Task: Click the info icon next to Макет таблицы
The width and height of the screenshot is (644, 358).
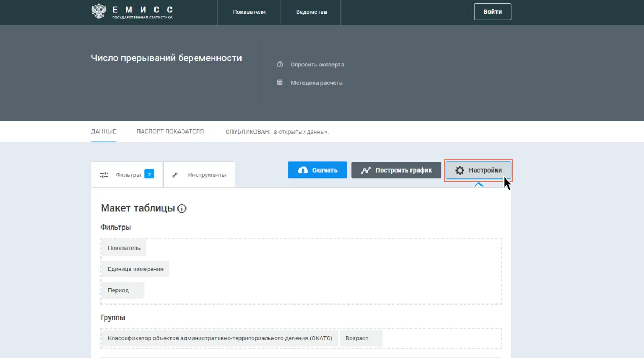Action: 182,208
